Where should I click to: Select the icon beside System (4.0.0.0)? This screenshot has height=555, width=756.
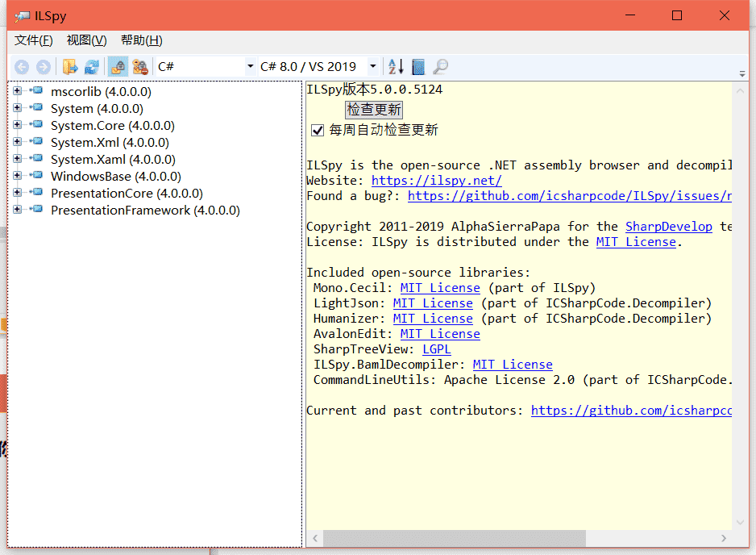point(36,107)
